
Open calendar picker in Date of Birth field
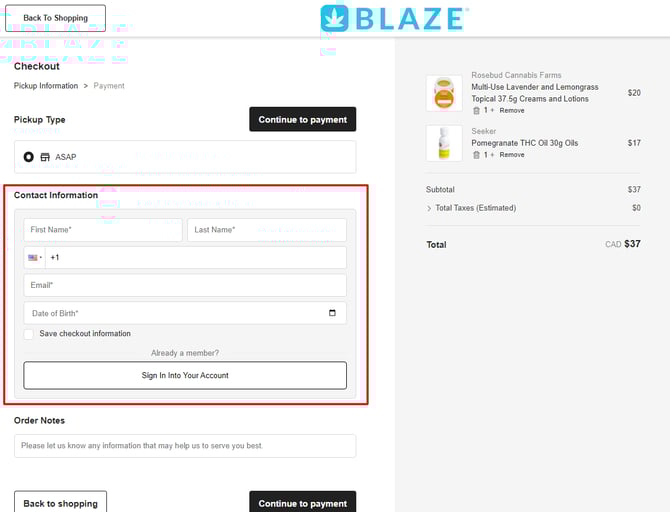click(332, 313)
